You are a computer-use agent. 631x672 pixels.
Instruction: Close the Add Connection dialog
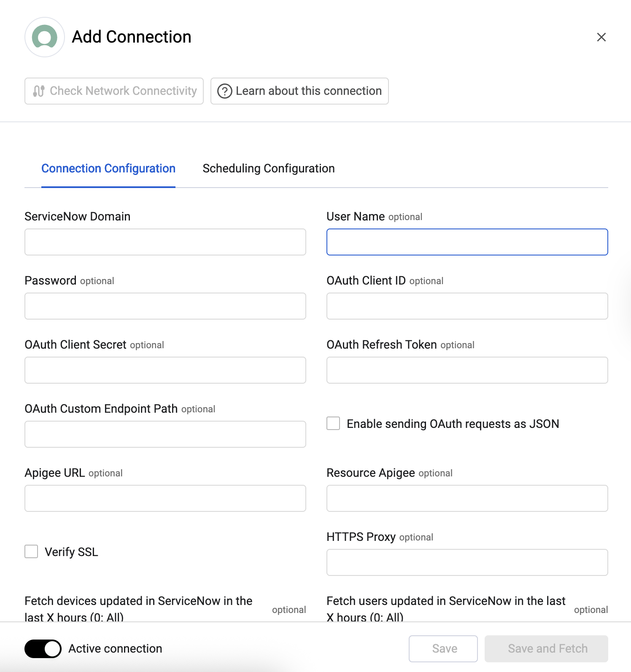601,37
